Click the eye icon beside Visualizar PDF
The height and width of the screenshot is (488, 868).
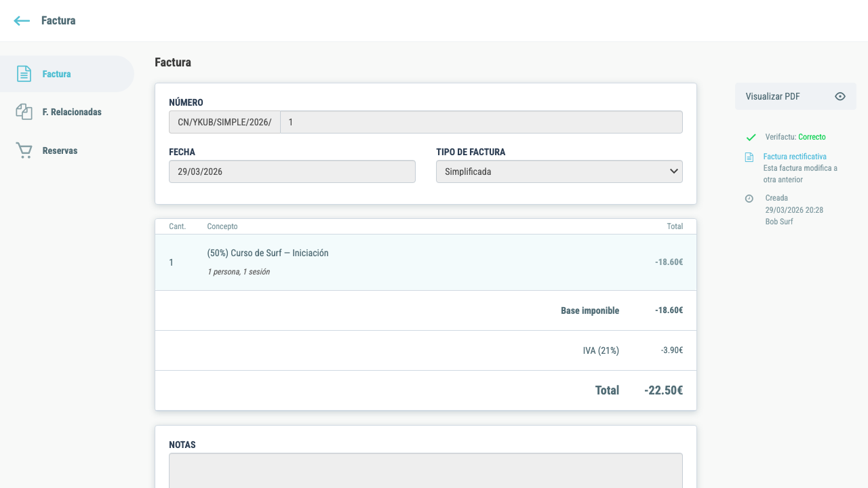[840, 96]
